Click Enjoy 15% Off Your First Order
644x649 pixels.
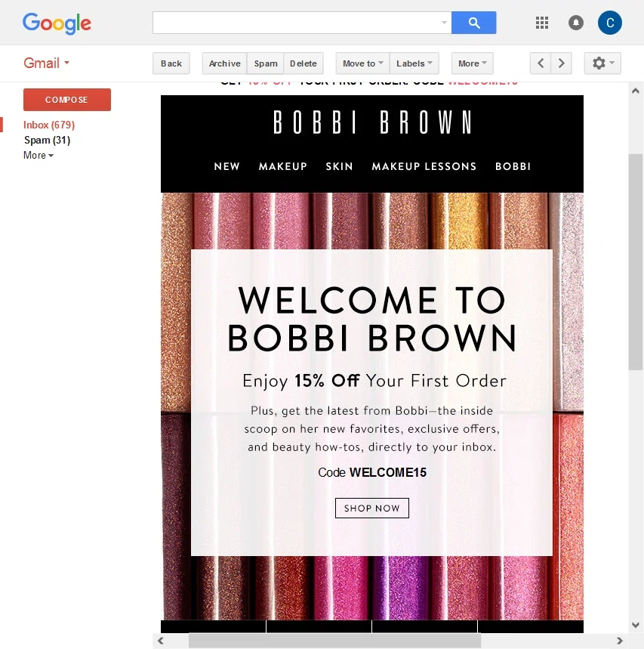pyautogui.click(x=374, y=382)
